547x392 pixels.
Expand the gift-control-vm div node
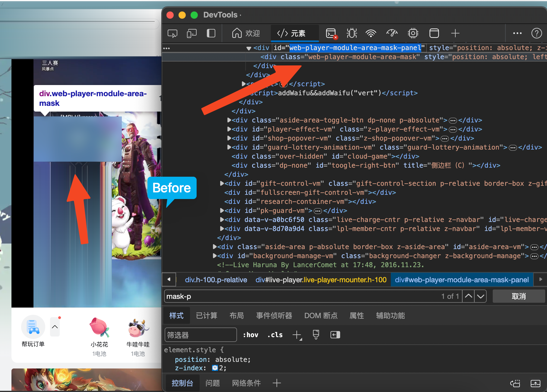(x=222, y=183)
